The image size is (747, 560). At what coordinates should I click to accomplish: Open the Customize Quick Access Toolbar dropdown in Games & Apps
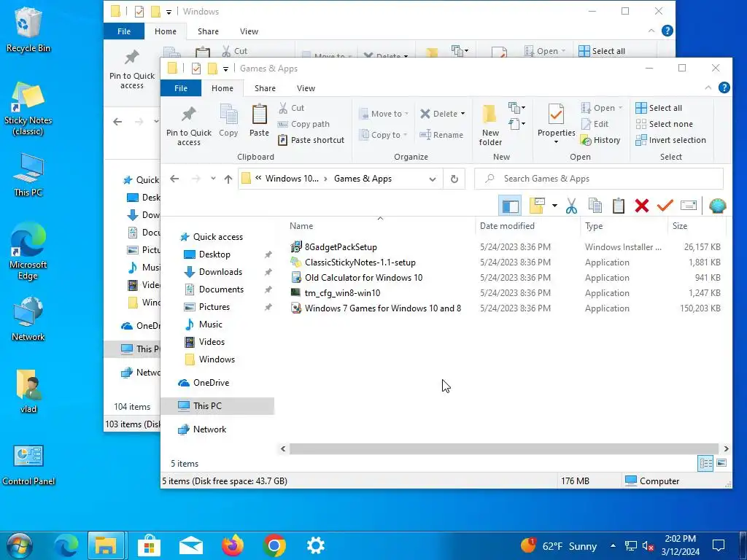pos(225,69)
